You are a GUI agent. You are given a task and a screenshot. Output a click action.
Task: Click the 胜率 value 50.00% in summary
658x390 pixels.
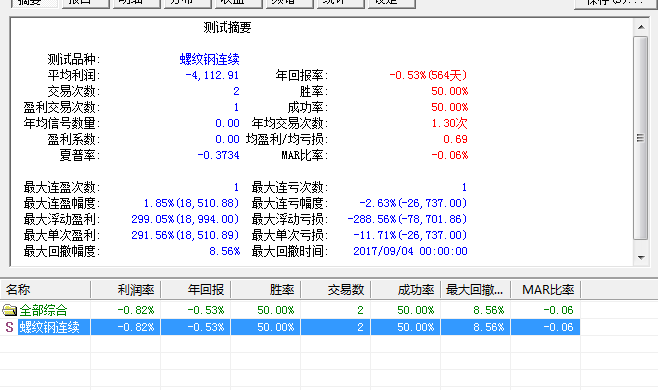(449, 91)
